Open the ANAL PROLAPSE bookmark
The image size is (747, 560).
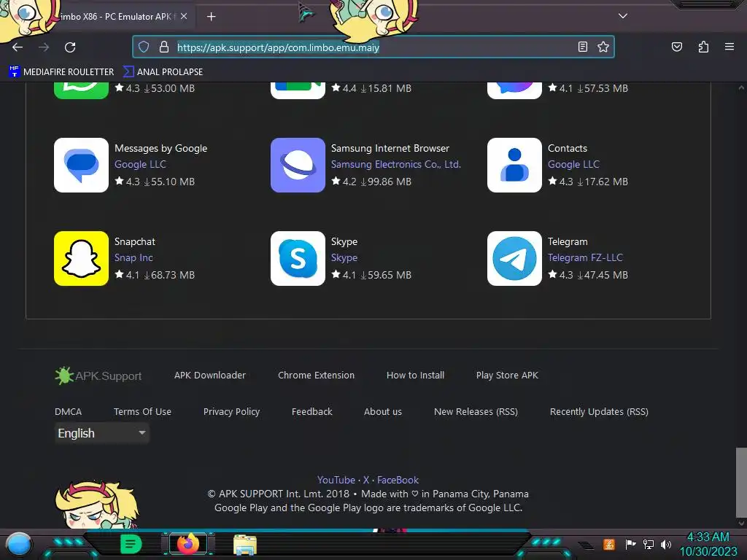163,72
